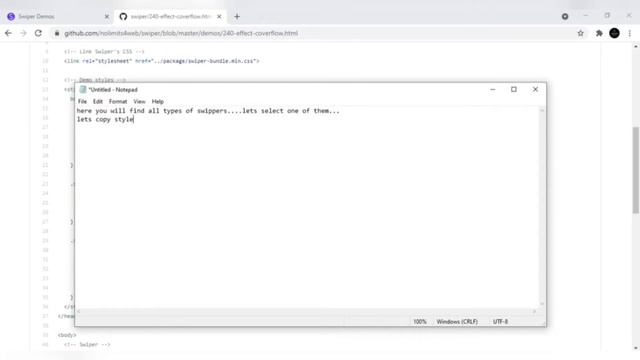Open a new browser tab
The width and height of the screenshot is (640, 360).
(237, 17)
